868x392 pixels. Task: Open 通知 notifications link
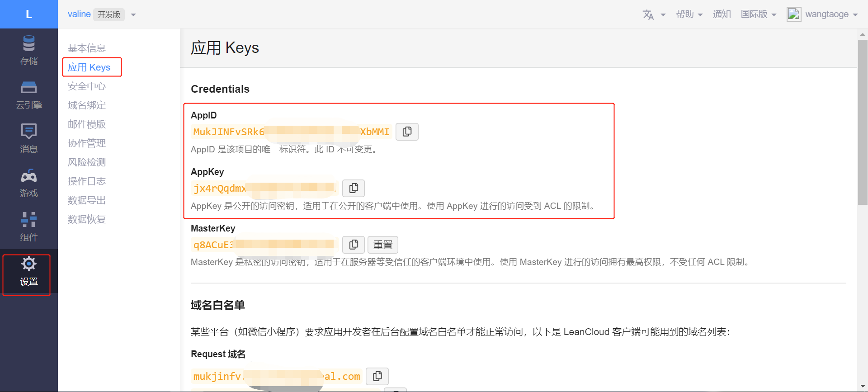pos(722,14)
